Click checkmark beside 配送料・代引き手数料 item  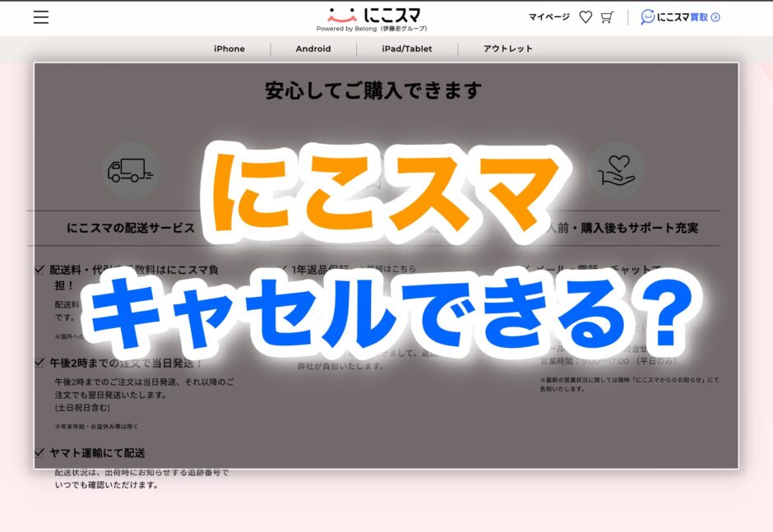[39, 270]
